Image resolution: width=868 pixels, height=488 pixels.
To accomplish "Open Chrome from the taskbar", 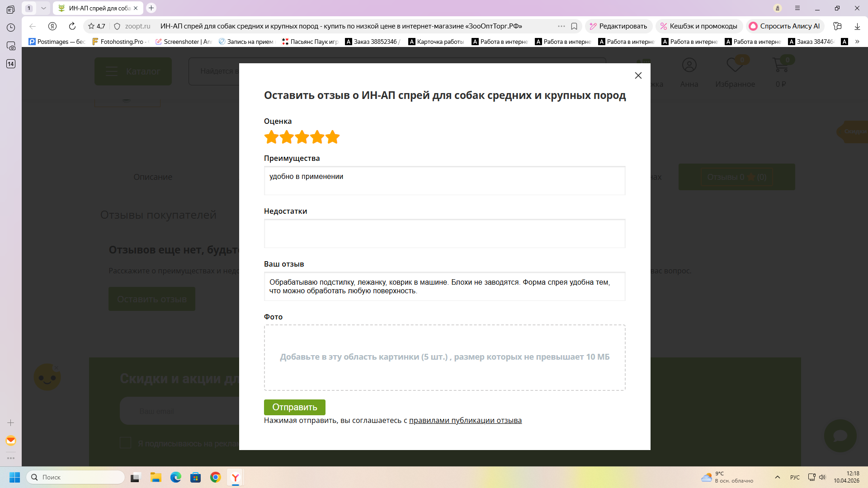I will pos(216,477).
